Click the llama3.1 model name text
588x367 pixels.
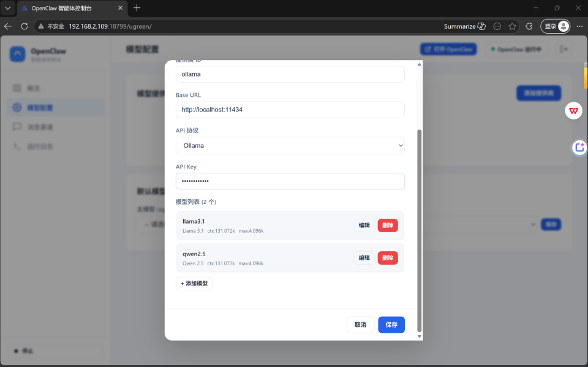(x=194, y=221)
